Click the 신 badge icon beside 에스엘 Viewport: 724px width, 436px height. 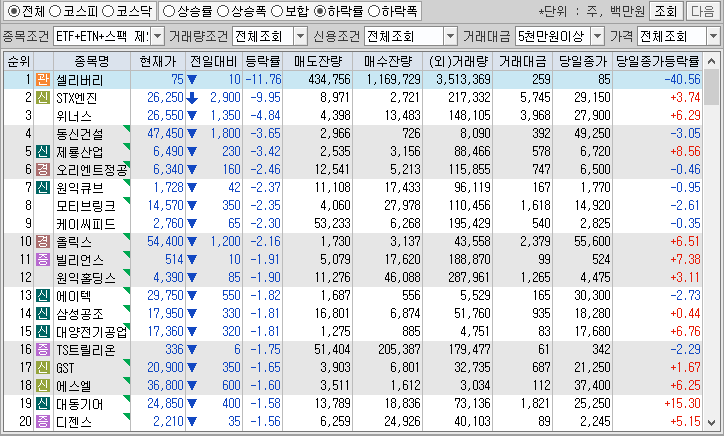point(43,386)
